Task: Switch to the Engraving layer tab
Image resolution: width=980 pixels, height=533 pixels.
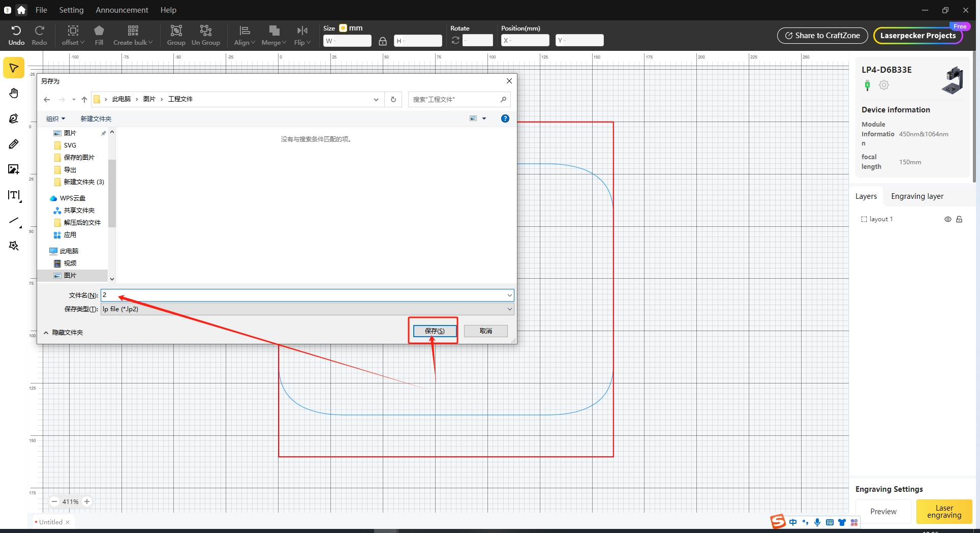Action: coord(917,196)
